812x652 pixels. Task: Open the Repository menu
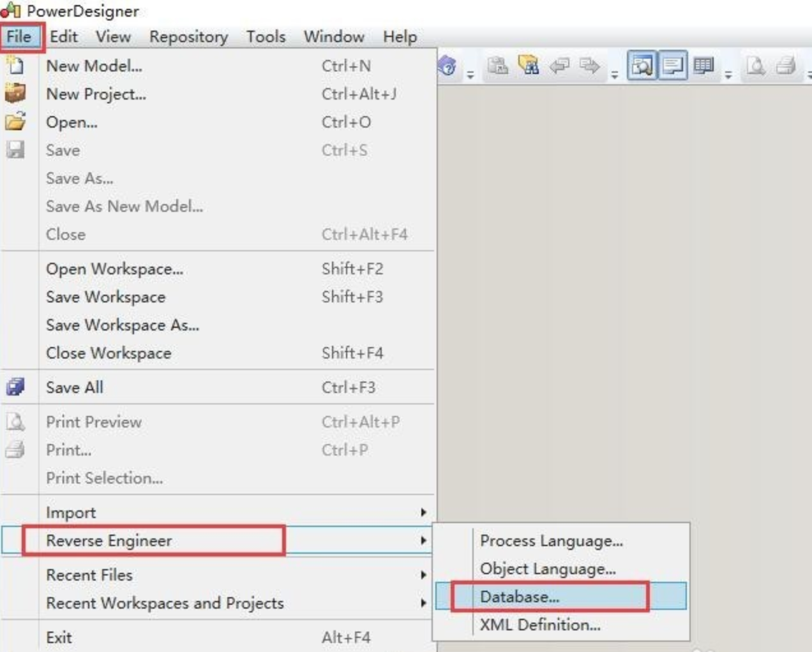point(188,36)
